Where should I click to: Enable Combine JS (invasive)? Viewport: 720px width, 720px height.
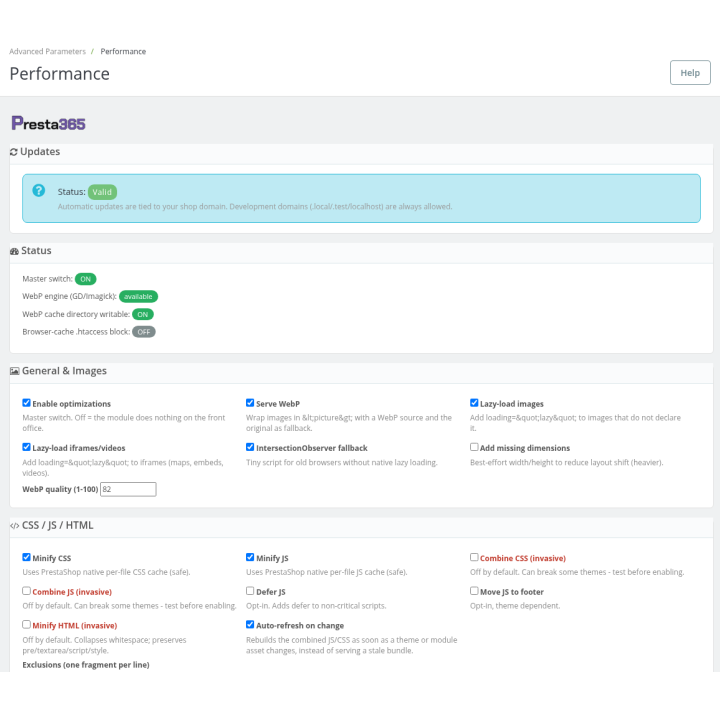click(x=27, y=591)
